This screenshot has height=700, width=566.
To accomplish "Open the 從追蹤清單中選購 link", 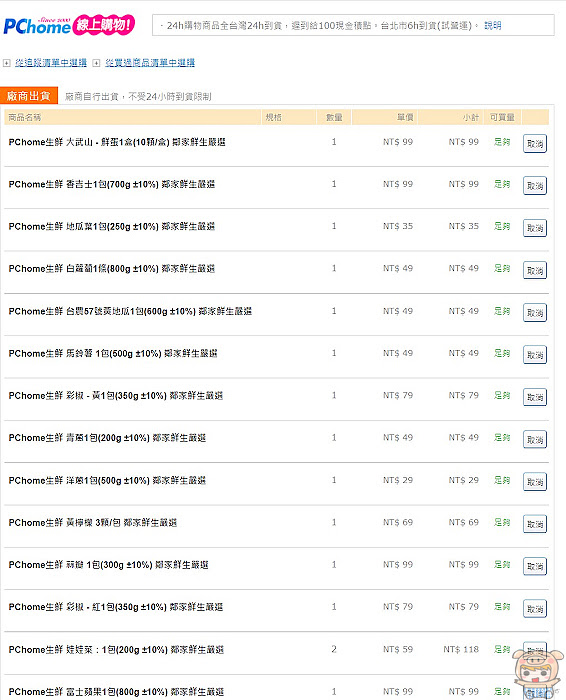I will [51, 63].
